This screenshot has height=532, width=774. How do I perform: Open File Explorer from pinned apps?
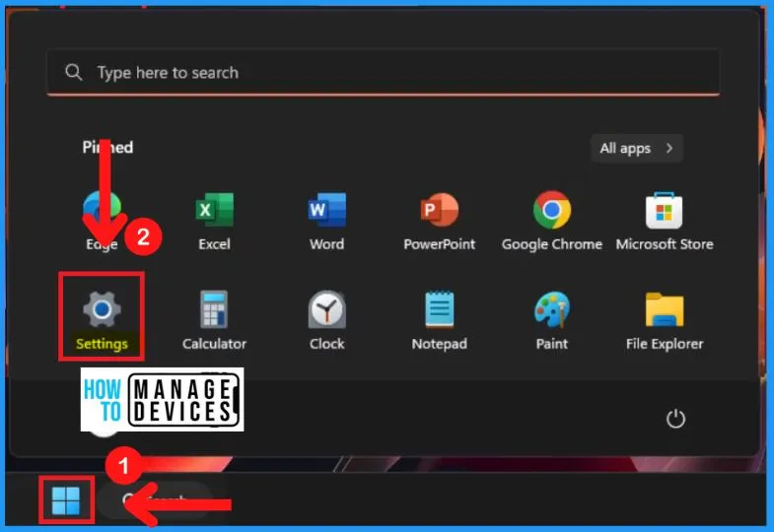[x=665, y=319]
